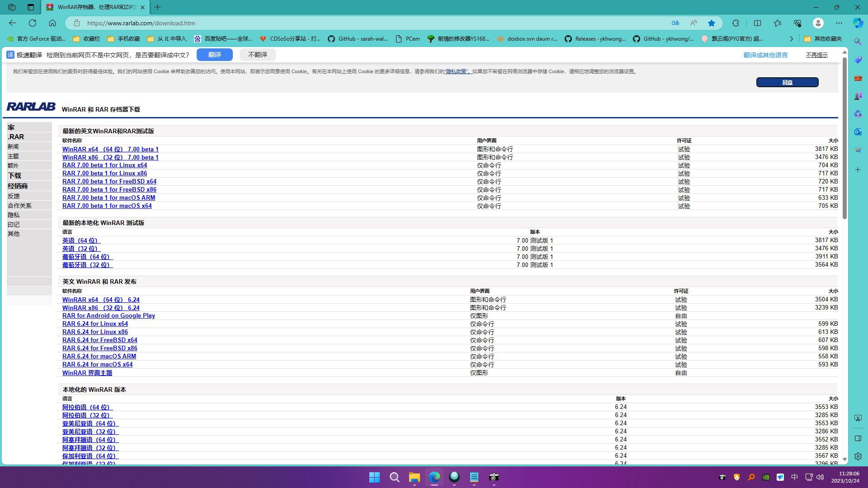Open the browser extensions icon
The height and width of the screenshot is (488, 868).
736,23
